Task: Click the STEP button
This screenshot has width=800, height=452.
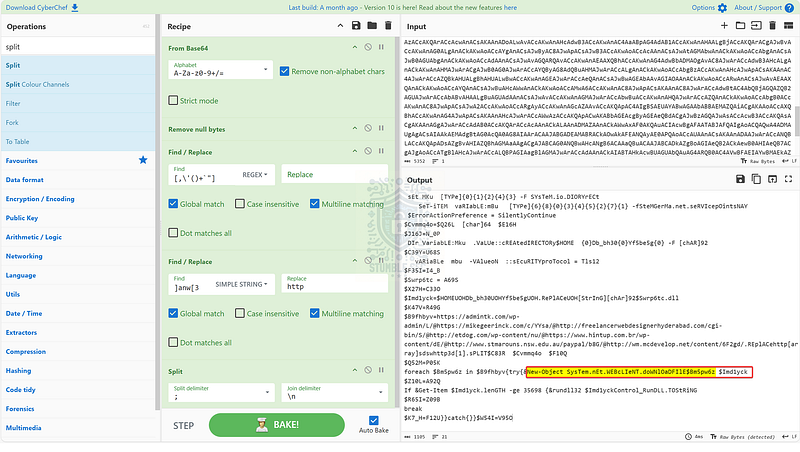Action: [x=183, y=425]
